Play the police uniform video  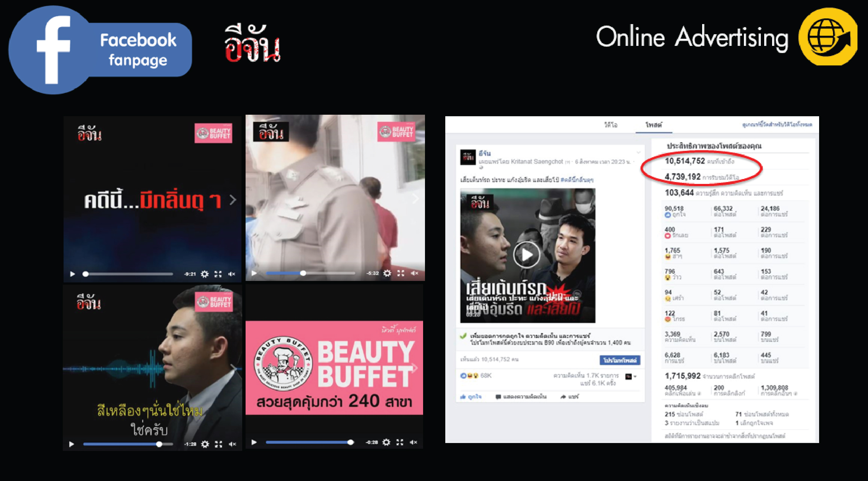(254, 273)
